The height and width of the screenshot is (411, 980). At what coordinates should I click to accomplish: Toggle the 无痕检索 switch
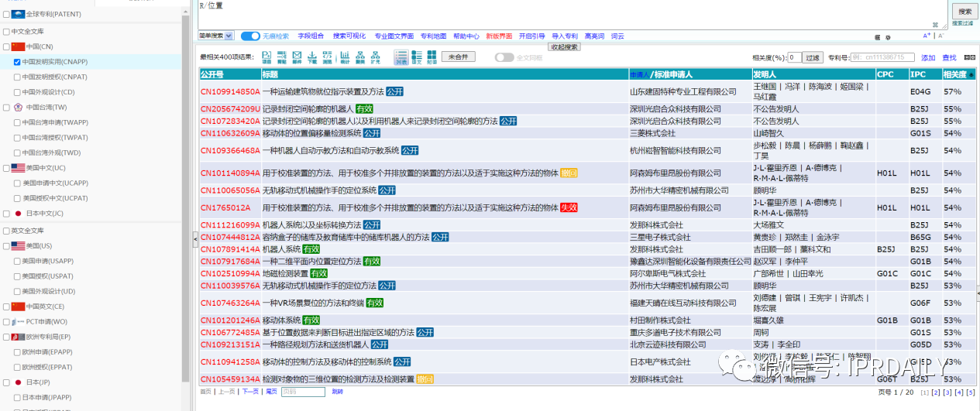tap(250, 36)
